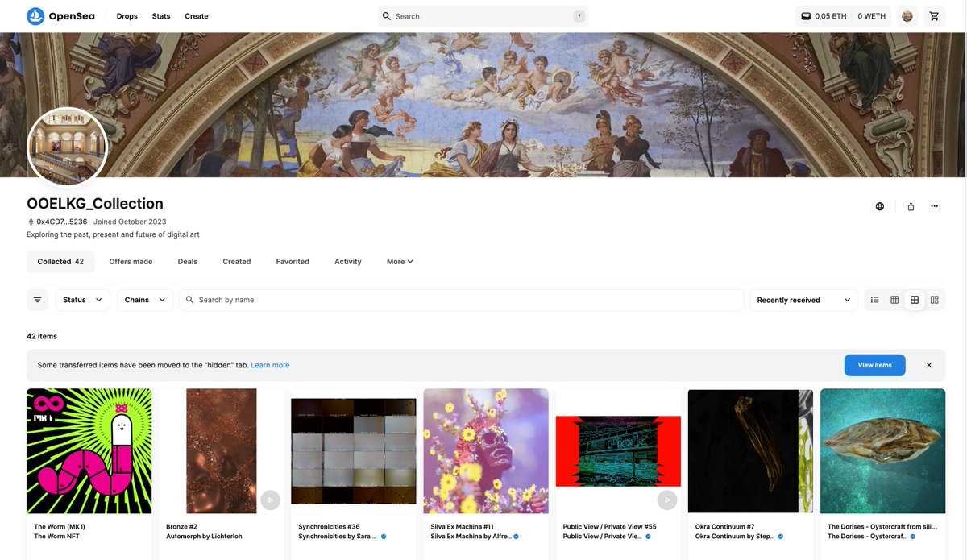
Task: Open The Worm (MK I) thumbnail
Action: point(89,451)
